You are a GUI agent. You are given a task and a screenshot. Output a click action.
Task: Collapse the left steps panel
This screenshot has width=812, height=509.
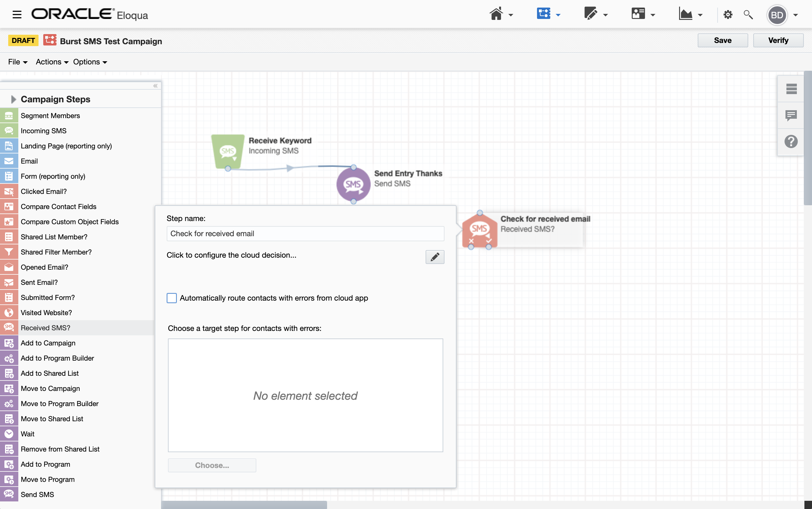point(155,86)
